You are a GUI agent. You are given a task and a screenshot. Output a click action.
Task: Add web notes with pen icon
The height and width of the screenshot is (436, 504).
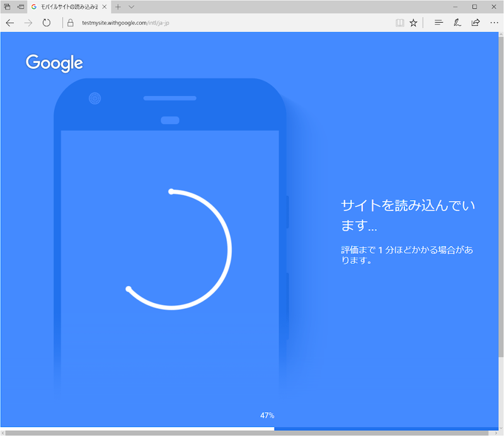coord(457,23)
